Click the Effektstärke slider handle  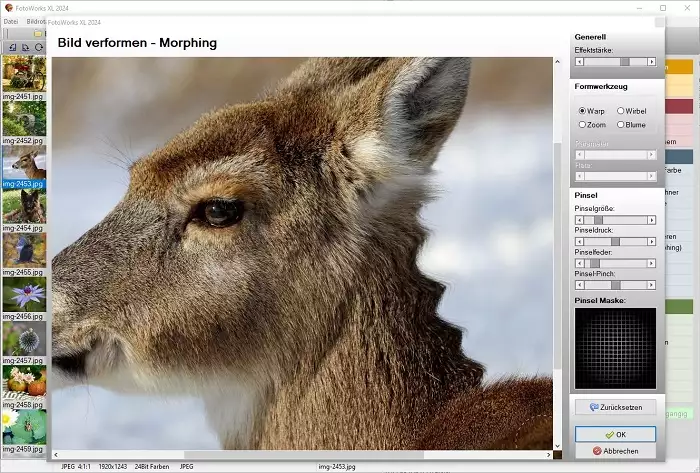[x=624, y=62]
